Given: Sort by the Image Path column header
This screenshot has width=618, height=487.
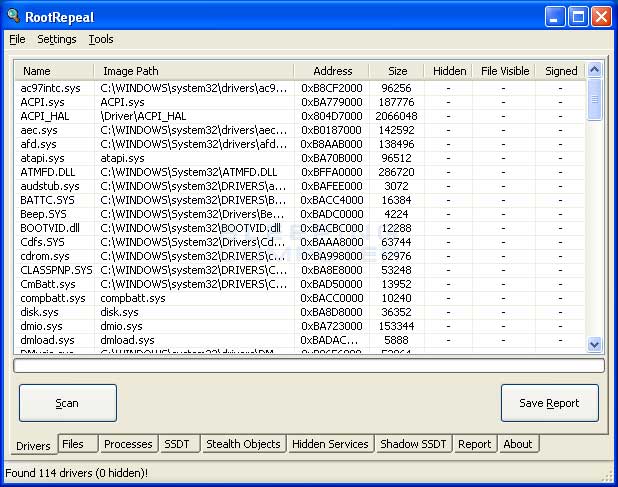Looking at the screenshot, I should tap(194, 71).
